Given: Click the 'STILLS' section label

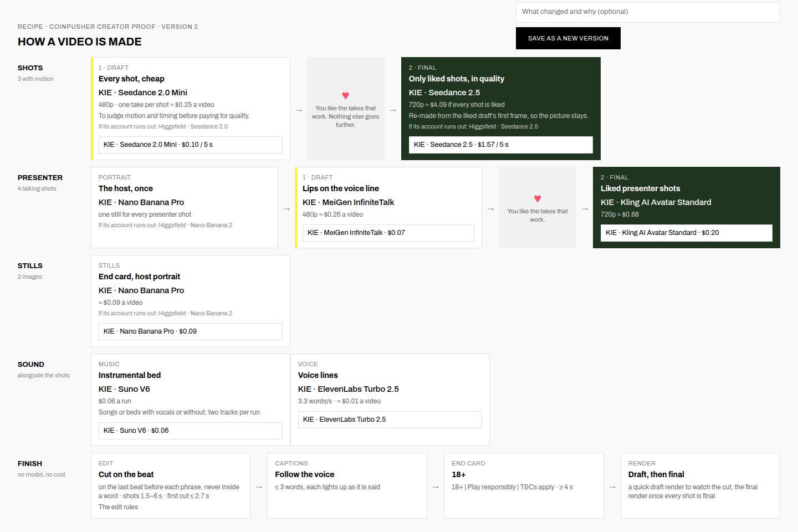Looking at the screenshot, I should [30, 265].
